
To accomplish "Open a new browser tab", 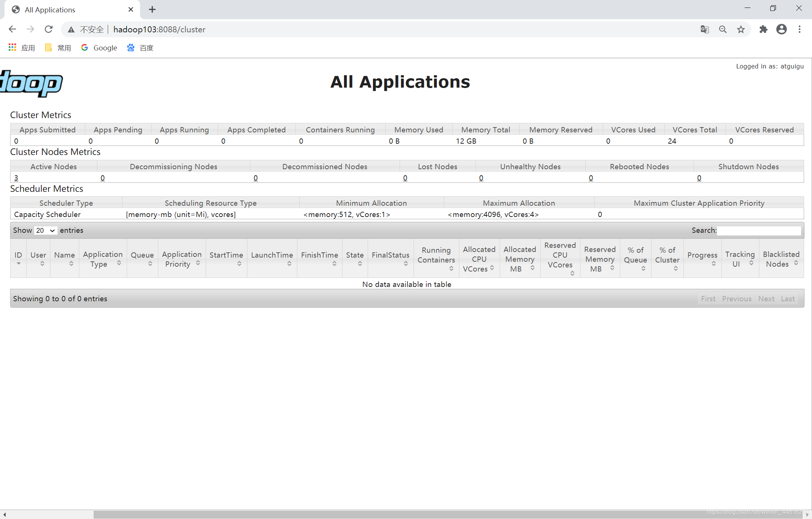I will 152,10.
